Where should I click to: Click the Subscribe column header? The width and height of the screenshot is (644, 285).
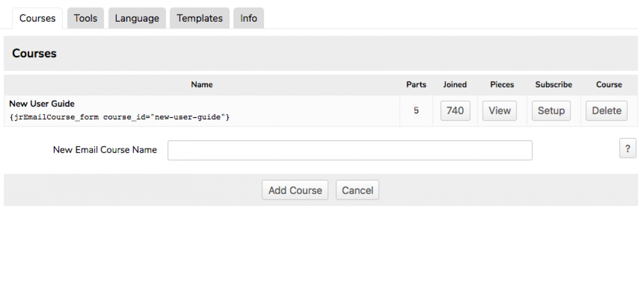(553, 85)
